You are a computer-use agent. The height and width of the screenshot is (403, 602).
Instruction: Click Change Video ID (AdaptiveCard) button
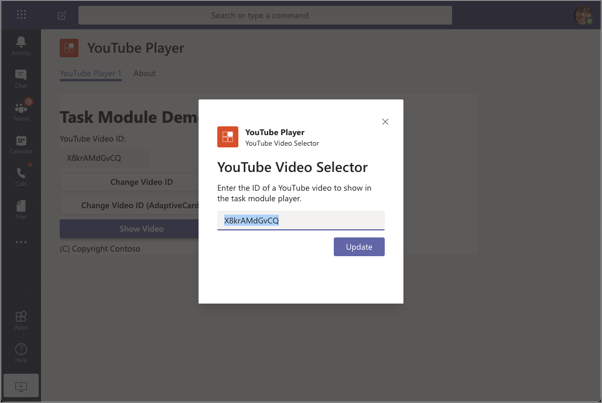[129, 205]
